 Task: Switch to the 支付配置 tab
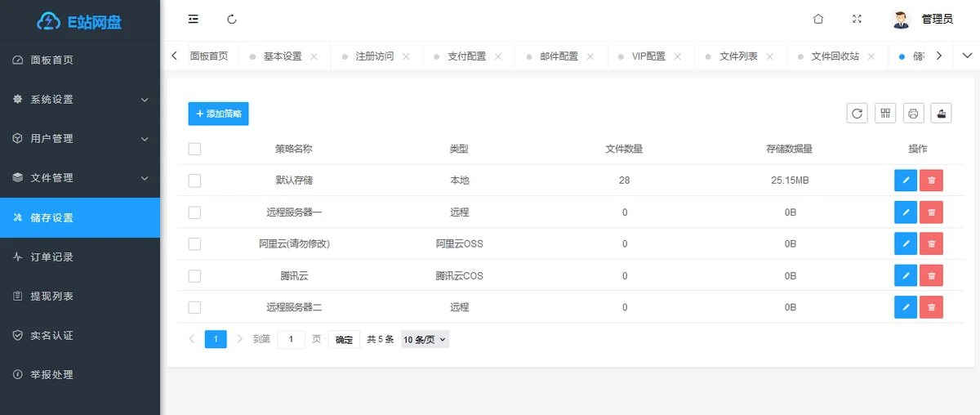coord(466,56)
